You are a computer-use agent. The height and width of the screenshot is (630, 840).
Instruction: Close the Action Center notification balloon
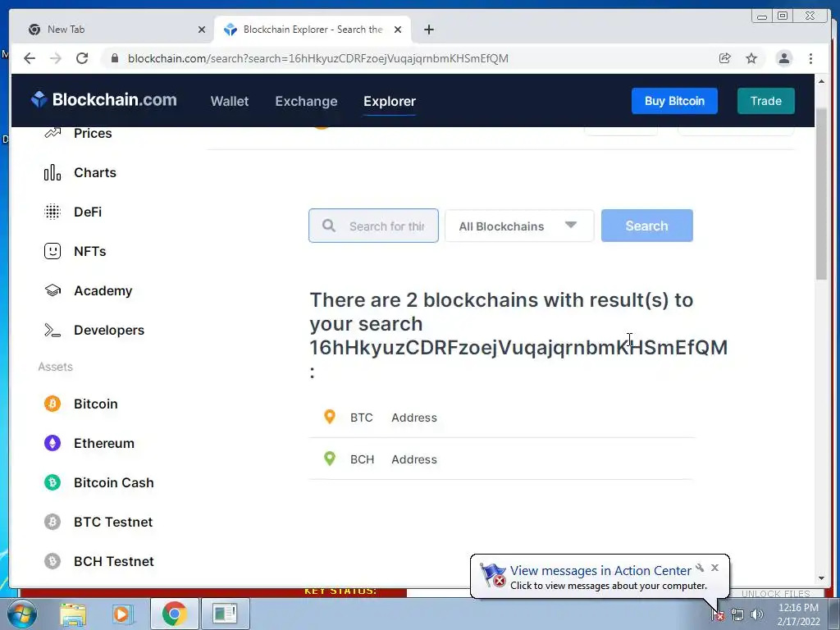714,568
